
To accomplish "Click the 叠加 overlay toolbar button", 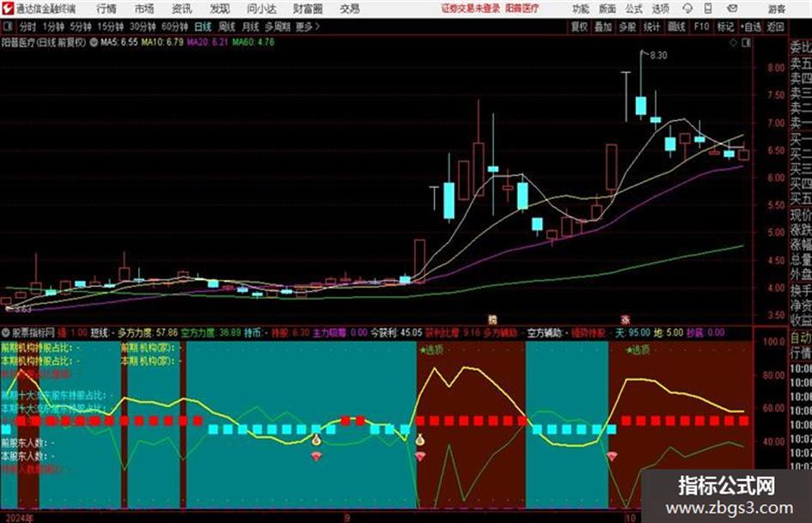I will click(x=603, y=27).
